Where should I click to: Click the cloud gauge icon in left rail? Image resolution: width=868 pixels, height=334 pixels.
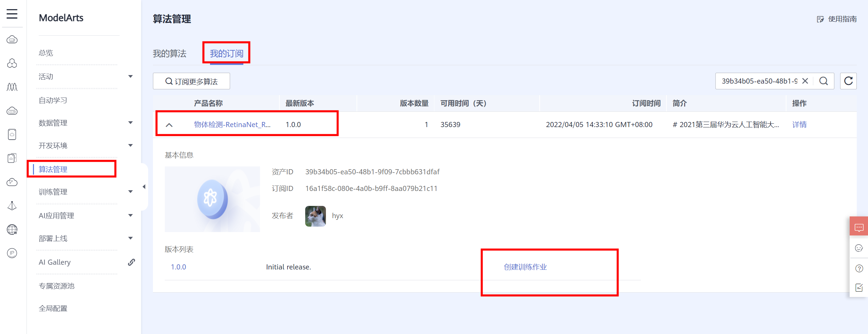[12, 182]
